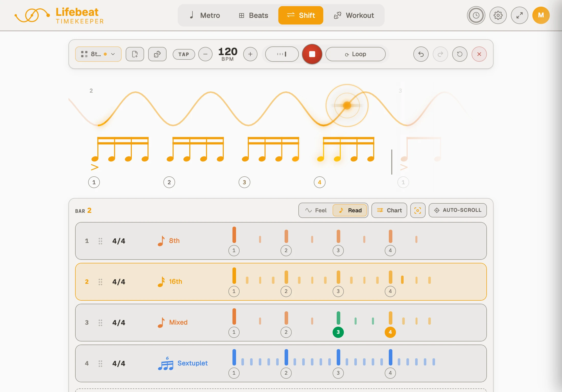Toggle beat 2 in 16th row

pos(286,291)
